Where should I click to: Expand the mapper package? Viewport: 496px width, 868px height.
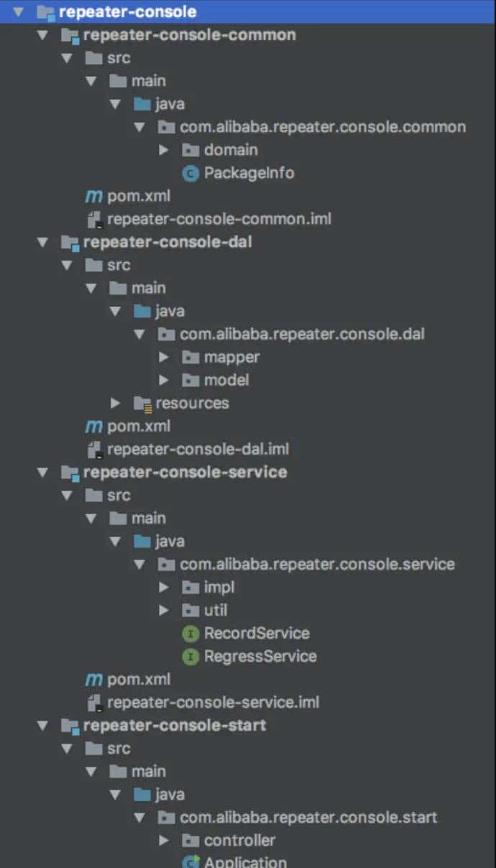coord(163,357)
